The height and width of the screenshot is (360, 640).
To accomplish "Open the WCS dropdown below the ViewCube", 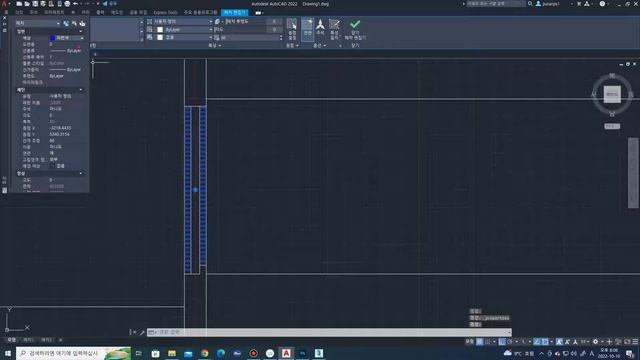I will (612, 126).
